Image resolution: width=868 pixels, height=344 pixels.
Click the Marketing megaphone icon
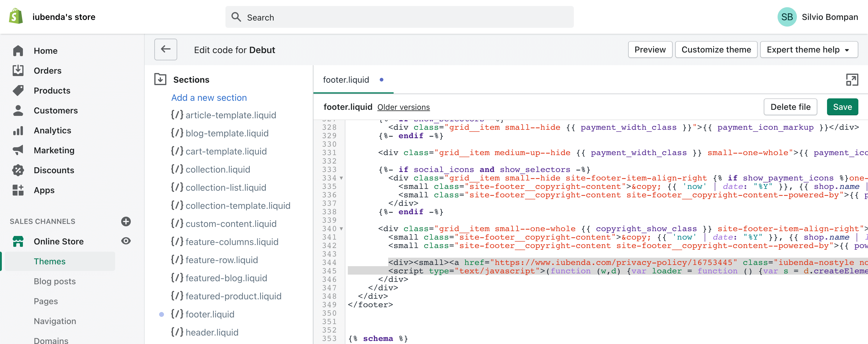[x=18, y=150]
